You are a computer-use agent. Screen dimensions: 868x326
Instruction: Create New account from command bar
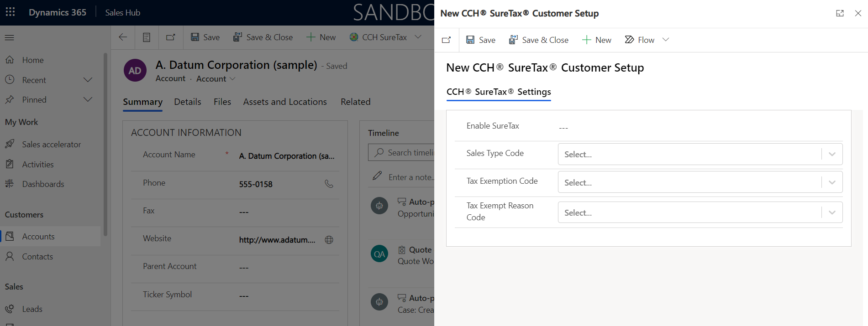coord(321,37)
